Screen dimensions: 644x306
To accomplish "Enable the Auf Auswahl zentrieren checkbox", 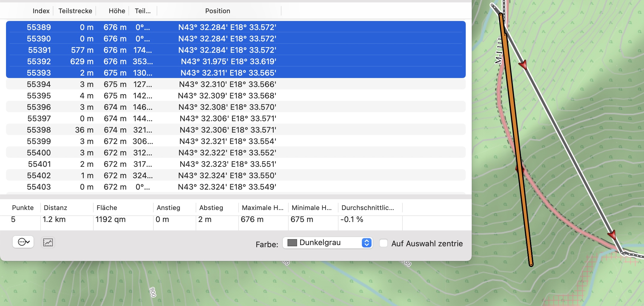I will [x=384, y=243].
